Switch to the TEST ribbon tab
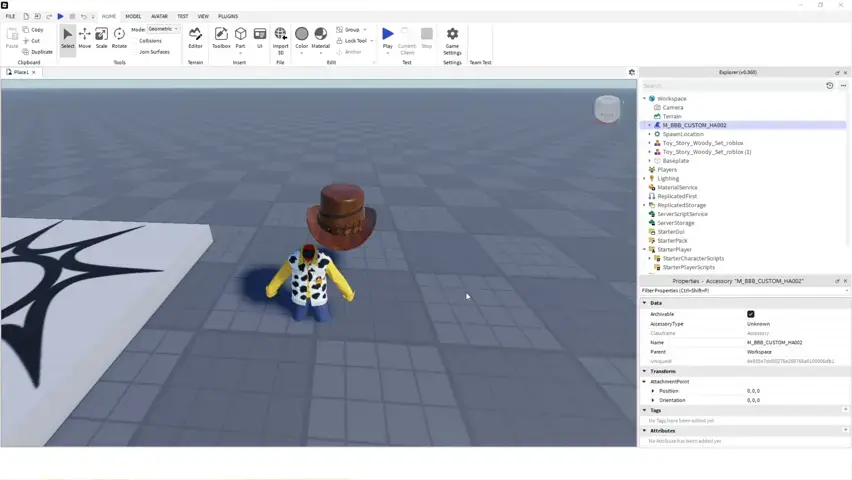The height and width of the screenshot is (480, 852). click(183, 16)
